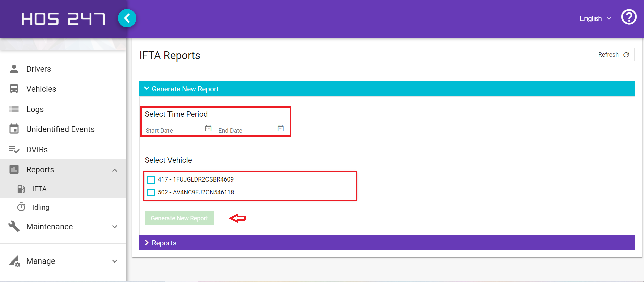Image resolution: width=644 pixels, height=282 pixels.
Task: Click the Start Date input field
Action: 174,130
